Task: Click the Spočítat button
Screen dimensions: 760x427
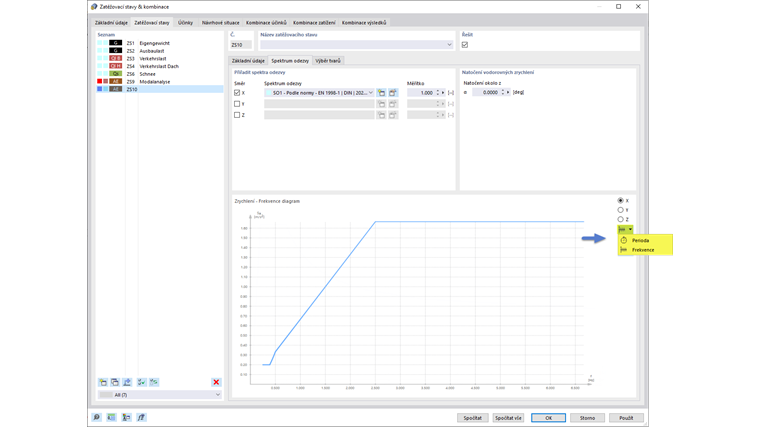Action: (473, 418)
